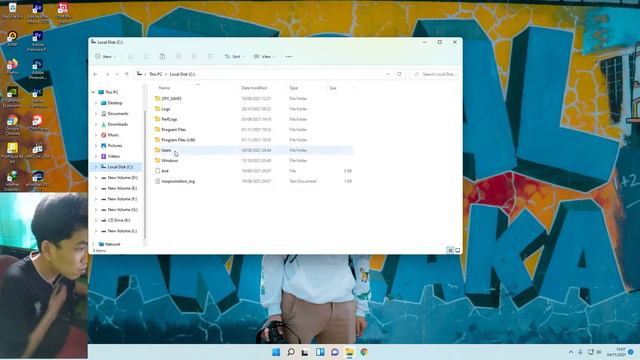The image size is (640, 360).
Task: Expand the Network tree node
Action: click(93, 244)
